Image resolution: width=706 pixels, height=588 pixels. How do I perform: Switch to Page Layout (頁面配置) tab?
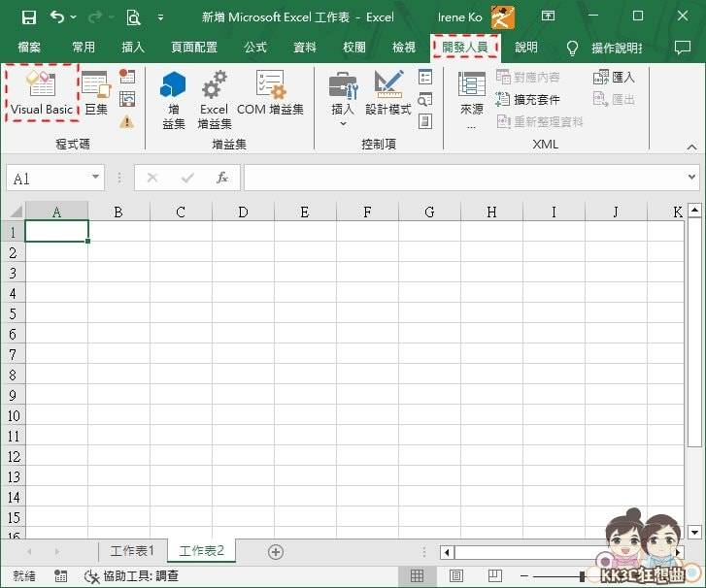194,48
